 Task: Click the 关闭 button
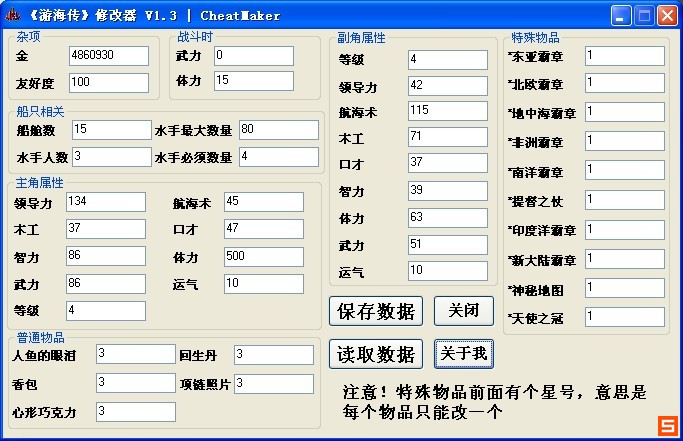coord(463,311)
